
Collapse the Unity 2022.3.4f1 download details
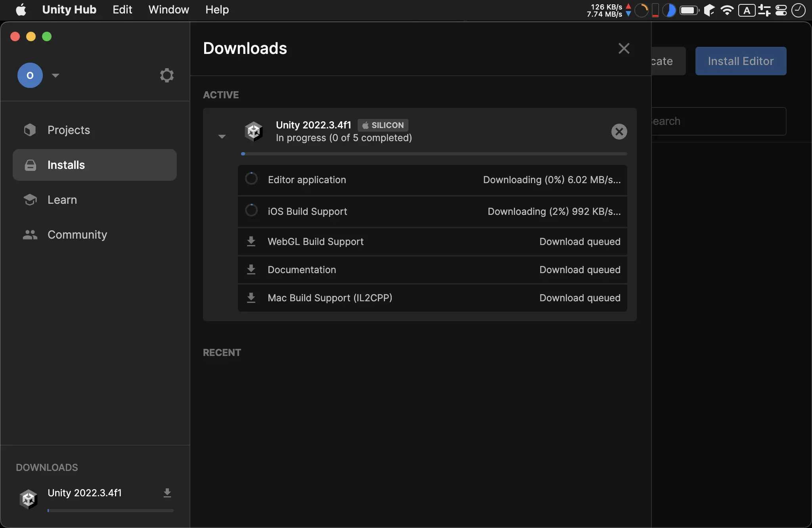click(222, 136)
